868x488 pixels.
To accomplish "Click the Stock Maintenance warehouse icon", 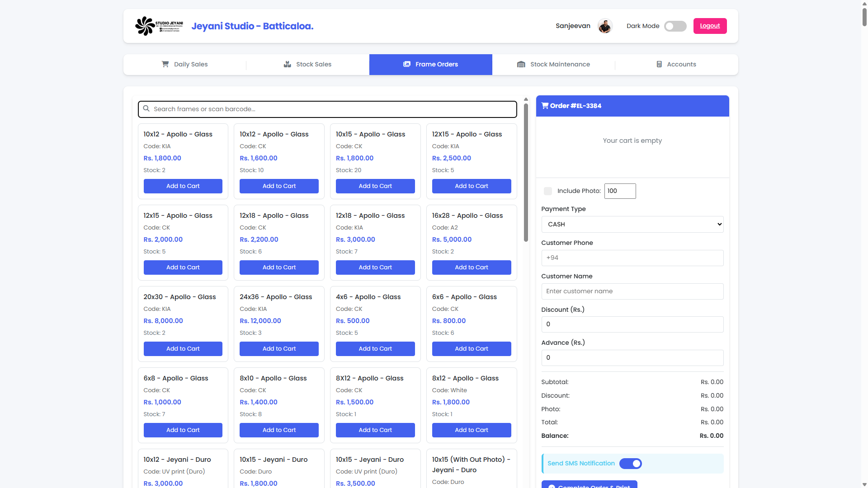I will [521, 64].
